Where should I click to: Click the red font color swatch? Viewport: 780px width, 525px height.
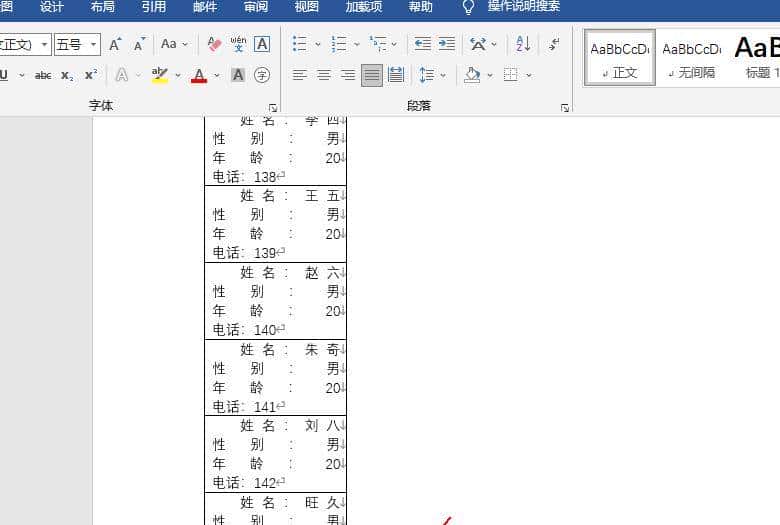click(199, 75)
